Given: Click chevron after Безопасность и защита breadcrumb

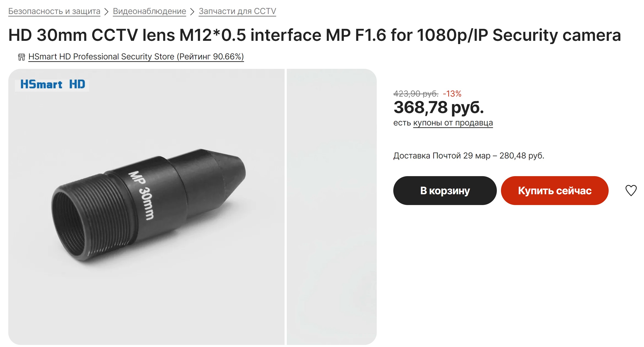Looking at the screenshot, I should [x=107, y=11].
